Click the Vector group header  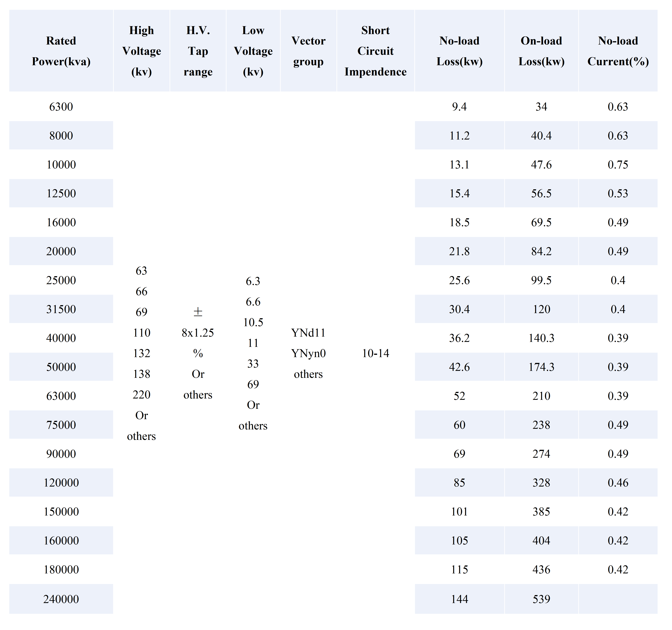(x=309, y=51)
